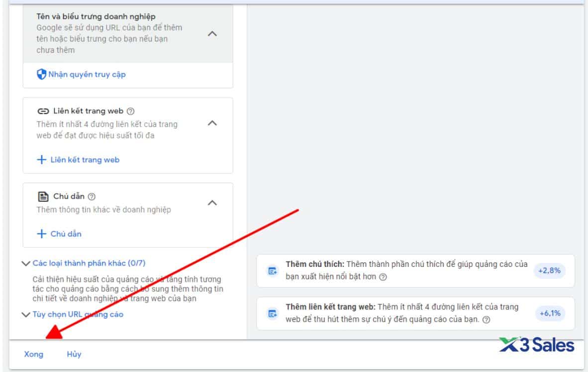Click the +6,1% badge
Viewport: 588px width, 372px height.
tap(550, 313)
